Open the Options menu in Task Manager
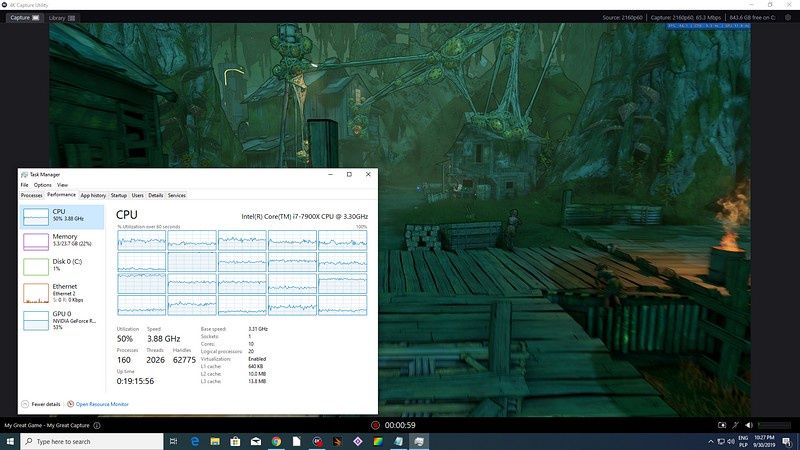 click(42, 185)
